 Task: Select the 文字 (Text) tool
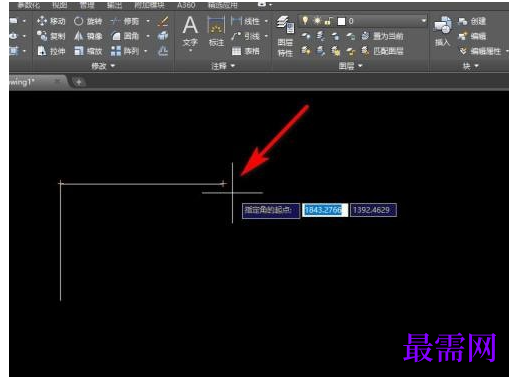190,32
